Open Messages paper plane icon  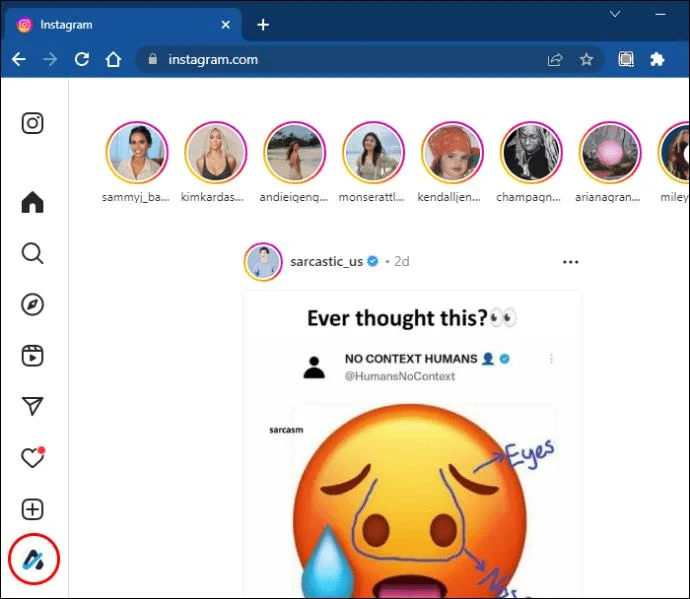point(33,406)
